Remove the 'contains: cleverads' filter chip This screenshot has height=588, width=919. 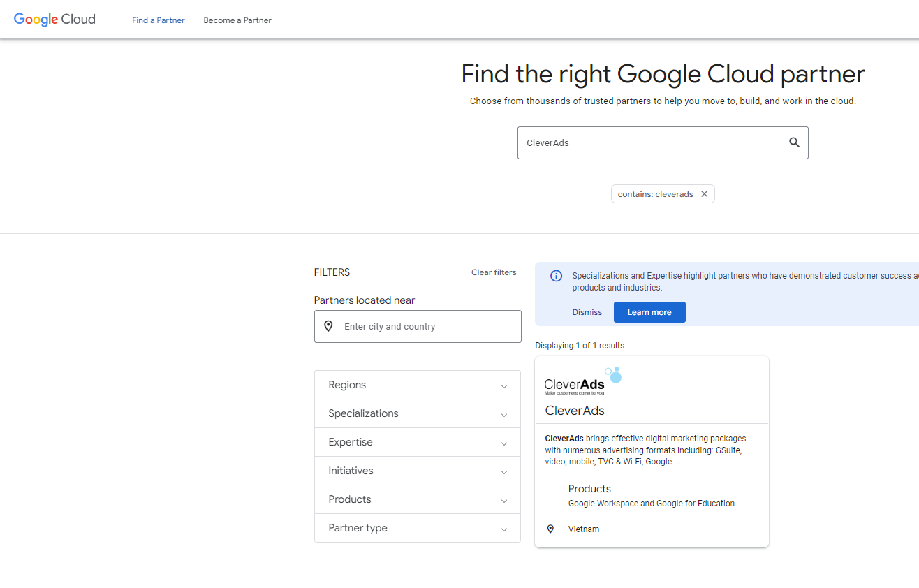click(x=704, y=194)
